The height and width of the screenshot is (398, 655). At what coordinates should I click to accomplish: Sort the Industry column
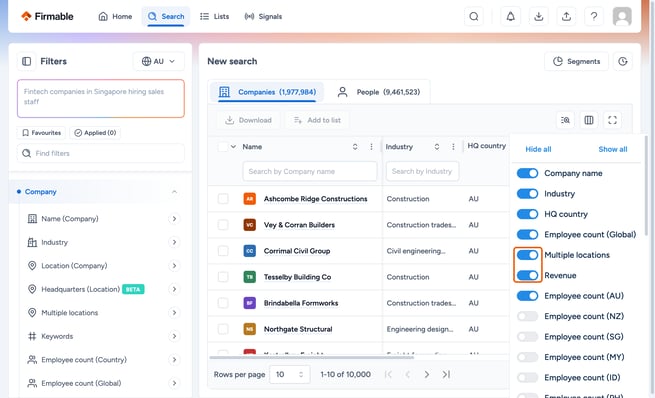tap(437, 147)
